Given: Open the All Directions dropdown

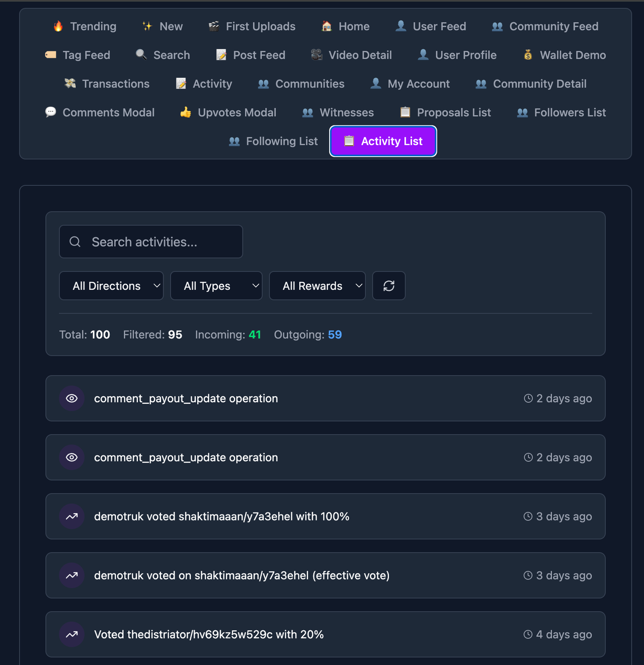Looking at the screenshot, I should point(111,286).
